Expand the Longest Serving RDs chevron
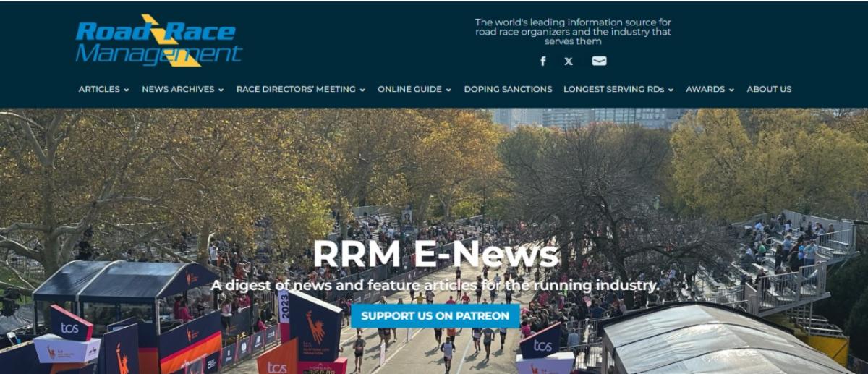868x374 pixels. [671, 90]
